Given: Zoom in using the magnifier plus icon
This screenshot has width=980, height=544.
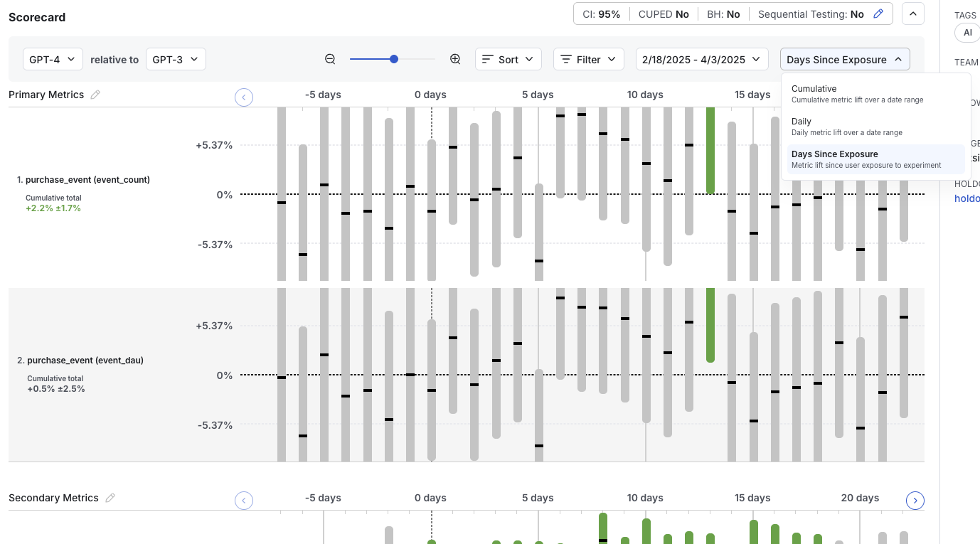Looking at the screenshot, I should [x=454, y=59].
